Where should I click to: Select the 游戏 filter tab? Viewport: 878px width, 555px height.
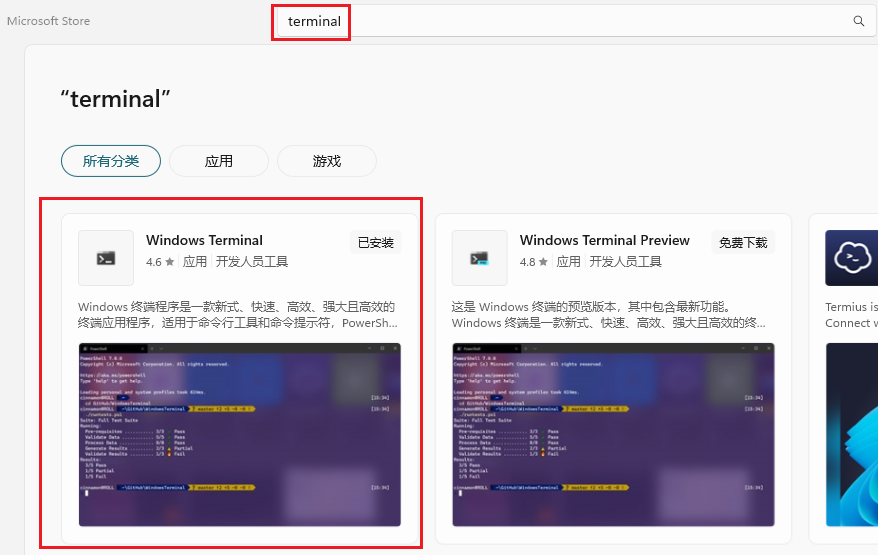327,161
